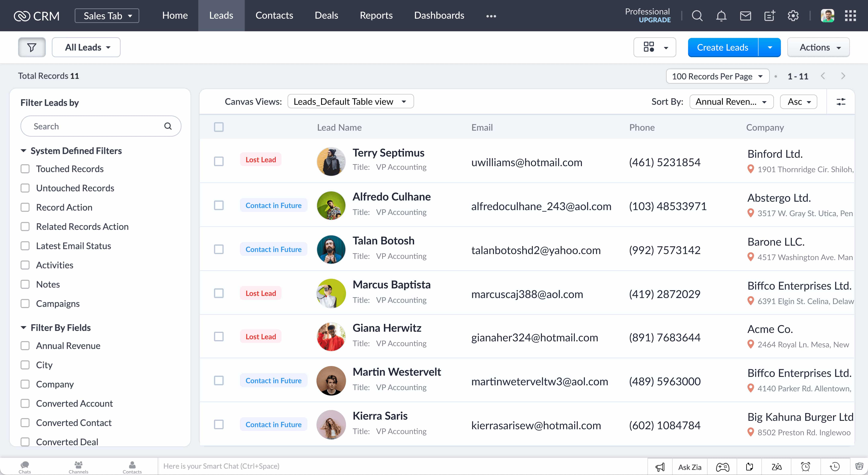Switch to the Dashboards tab
This screenshot has width=868, height=475.
pos(439,15)
